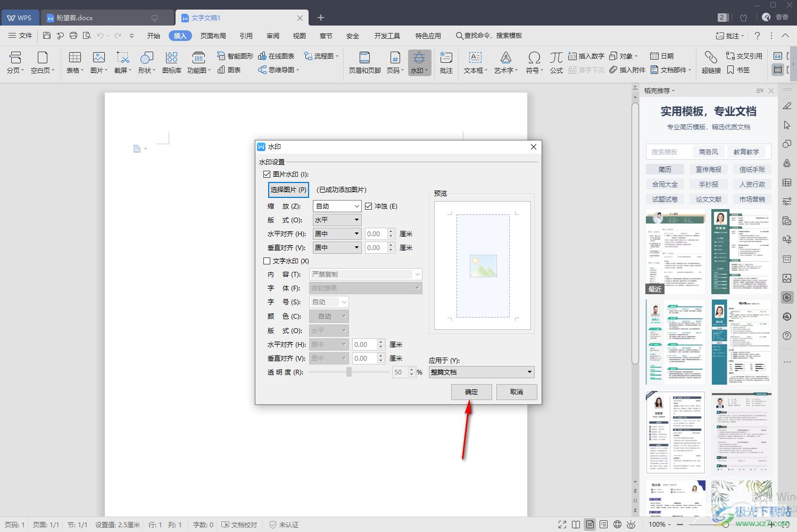Open a new document tab with plus
The height and width of the screenshot is (532, 797).
[x=320, y=18]
